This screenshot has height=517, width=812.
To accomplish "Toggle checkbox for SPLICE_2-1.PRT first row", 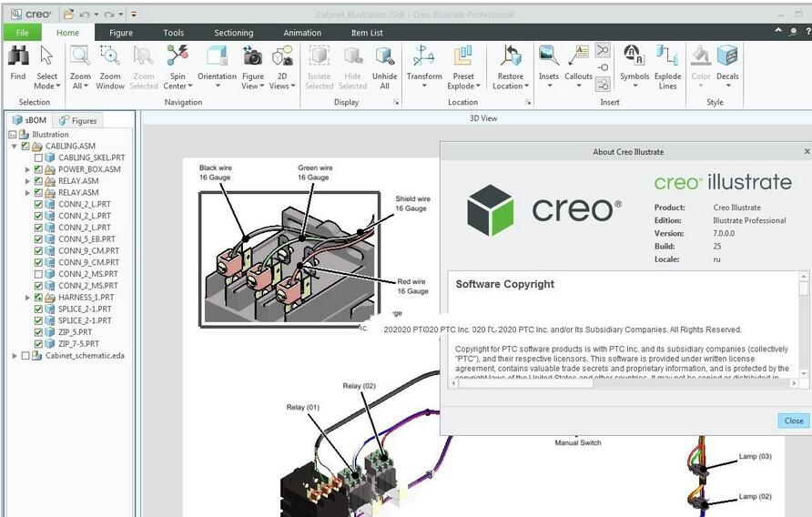I will [x=38, y=309].
